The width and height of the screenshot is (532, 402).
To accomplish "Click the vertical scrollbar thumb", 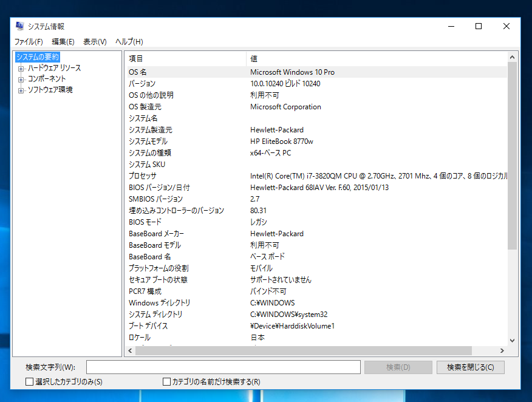I will (x=513, y=155).
